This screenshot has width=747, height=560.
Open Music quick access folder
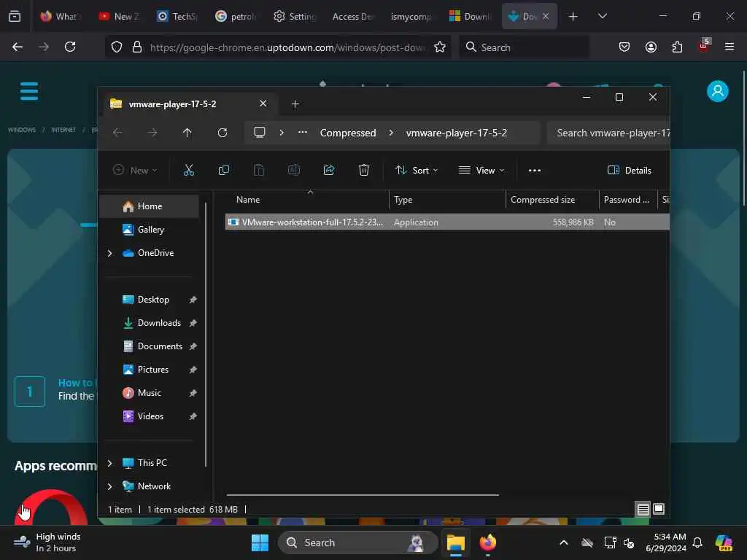(149, 393)
